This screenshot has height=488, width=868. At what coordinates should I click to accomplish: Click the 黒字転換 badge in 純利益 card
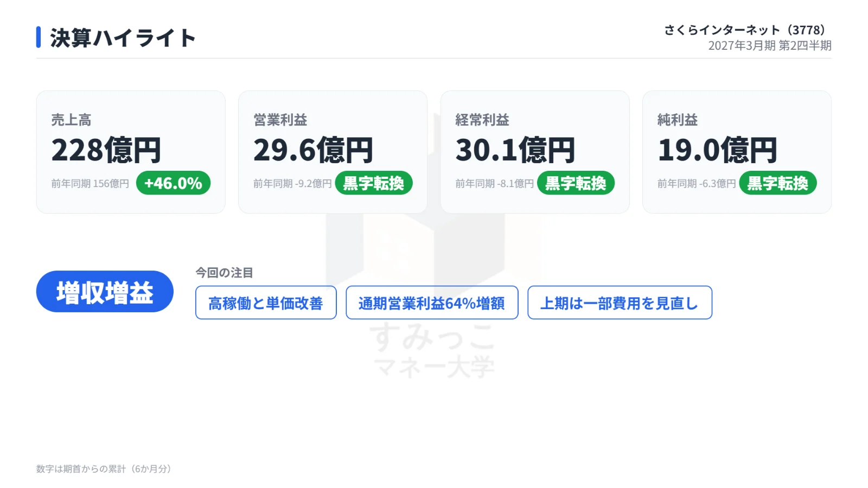[x=778, y=183]
